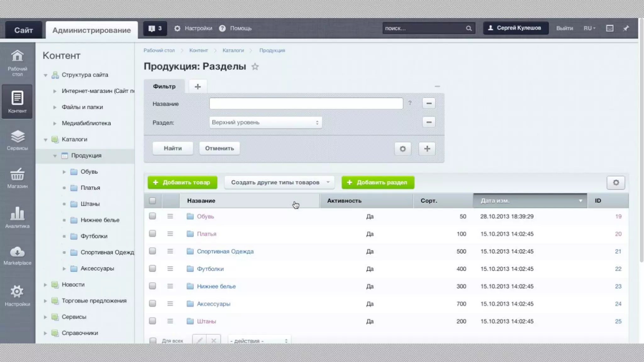
Task: Open Marketplace from the sidebar
Action: coord(17,255)
